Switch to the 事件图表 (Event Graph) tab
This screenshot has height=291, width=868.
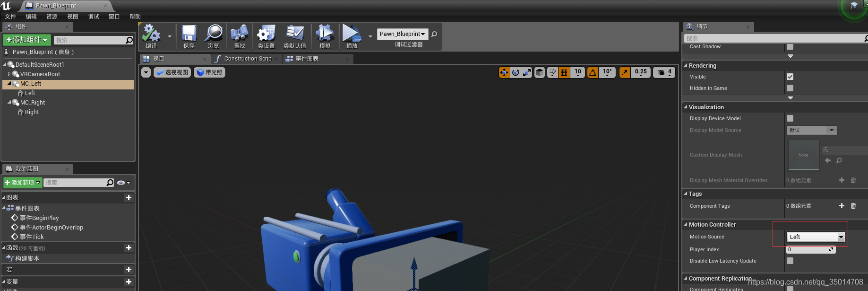[318, 59]
